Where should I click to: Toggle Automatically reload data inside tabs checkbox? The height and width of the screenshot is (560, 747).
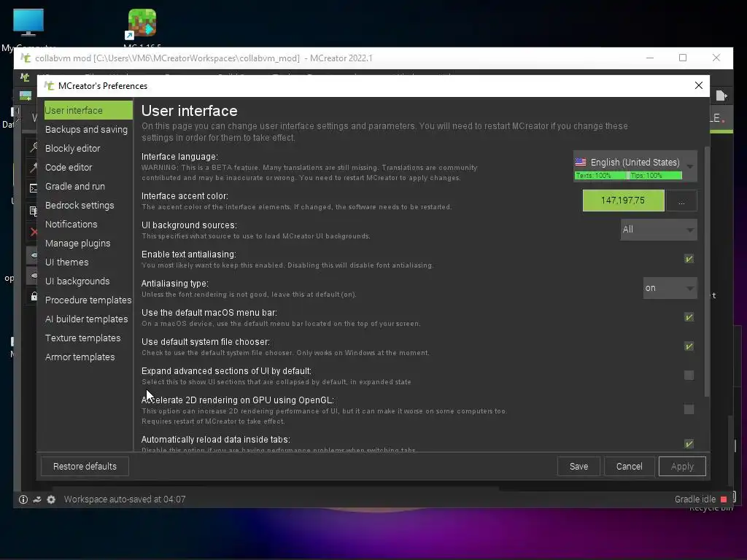pyautogui.click(x=689, y=444)
